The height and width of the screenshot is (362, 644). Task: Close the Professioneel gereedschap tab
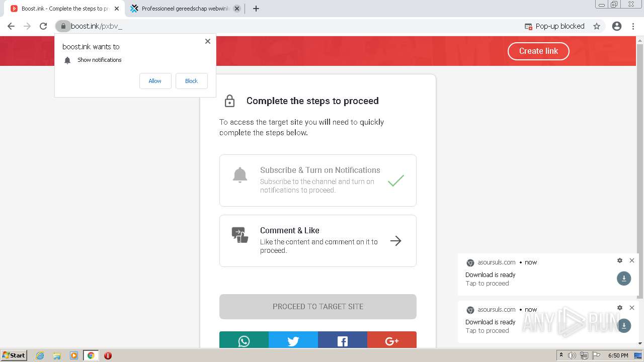coord(237,9)
